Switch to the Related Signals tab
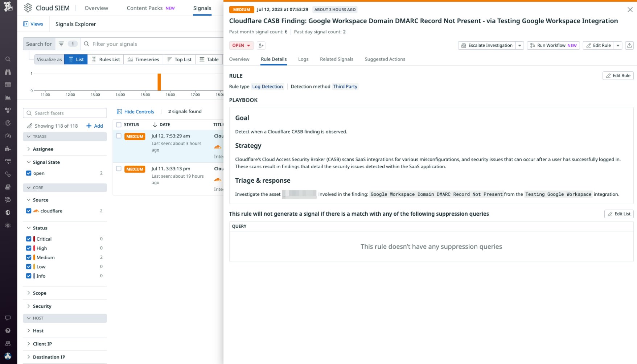 tap(336, 59)
